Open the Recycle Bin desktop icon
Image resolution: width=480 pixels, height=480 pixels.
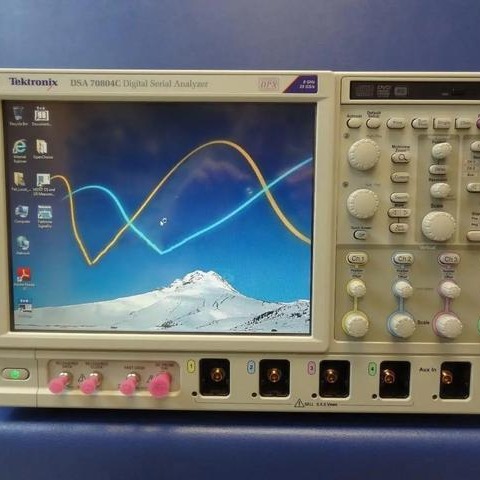coord(18,116)
